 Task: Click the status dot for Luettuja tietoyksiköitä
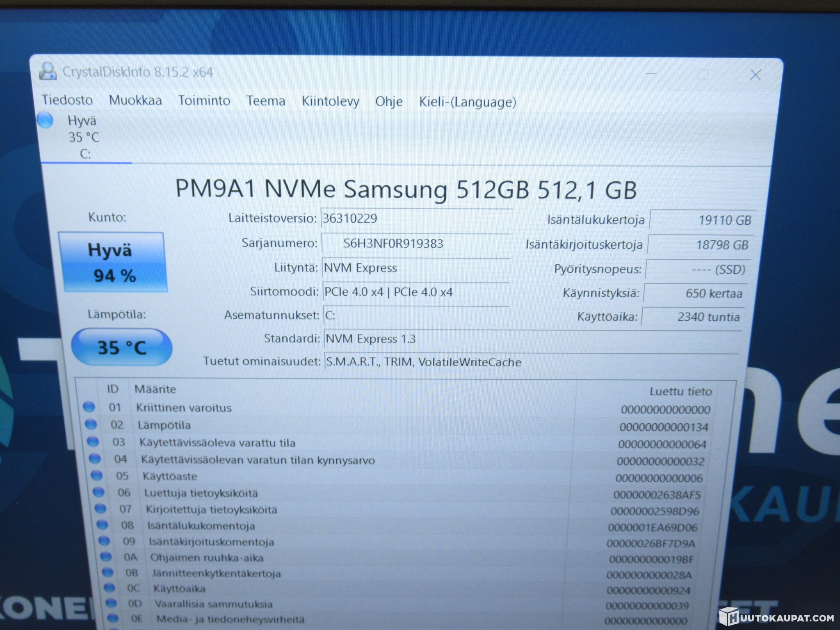[x=98, y=492]
